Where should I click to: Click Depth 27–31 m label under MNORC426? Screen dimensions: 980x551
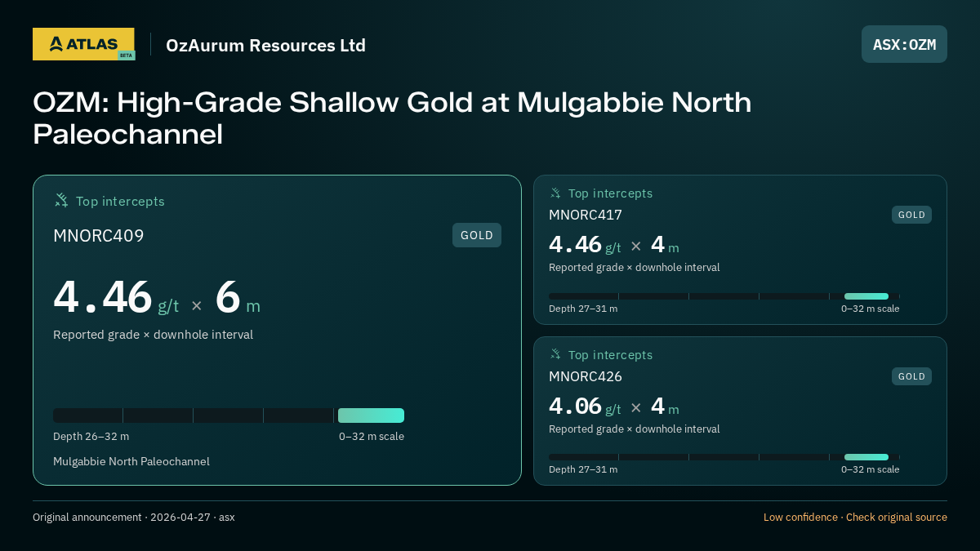pos(583,469)
